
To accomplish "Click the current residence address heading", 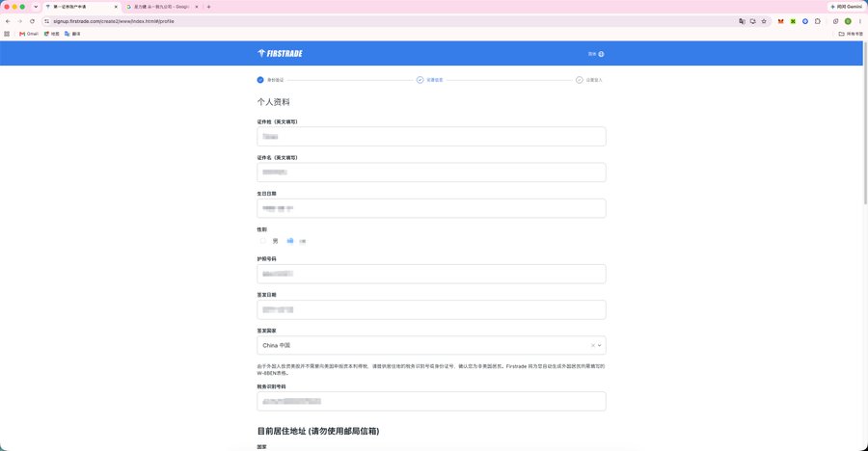I will coord(318,431).
